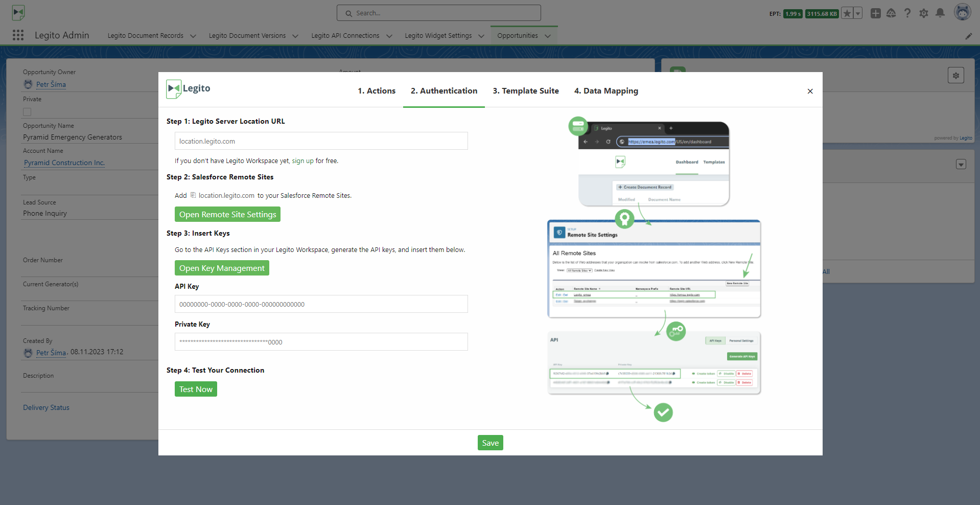Close the Legito dialog with the X

click(x=810, y=91)
